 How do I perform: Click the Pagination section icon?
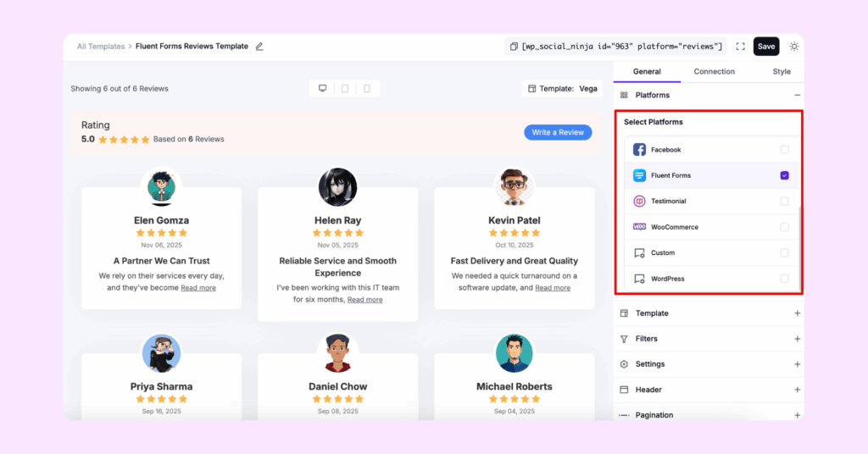tap(624, 415)
